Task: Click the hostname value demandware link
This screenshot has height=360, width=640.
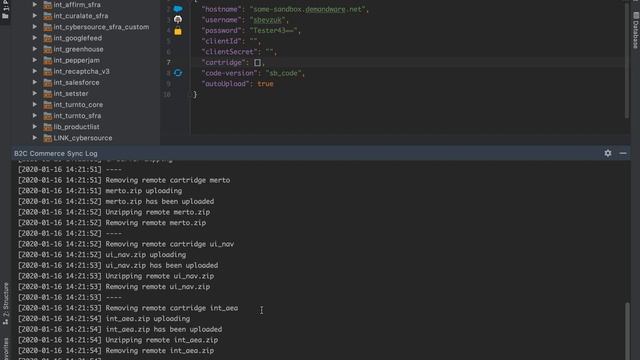Action: (x=325, y=9)
